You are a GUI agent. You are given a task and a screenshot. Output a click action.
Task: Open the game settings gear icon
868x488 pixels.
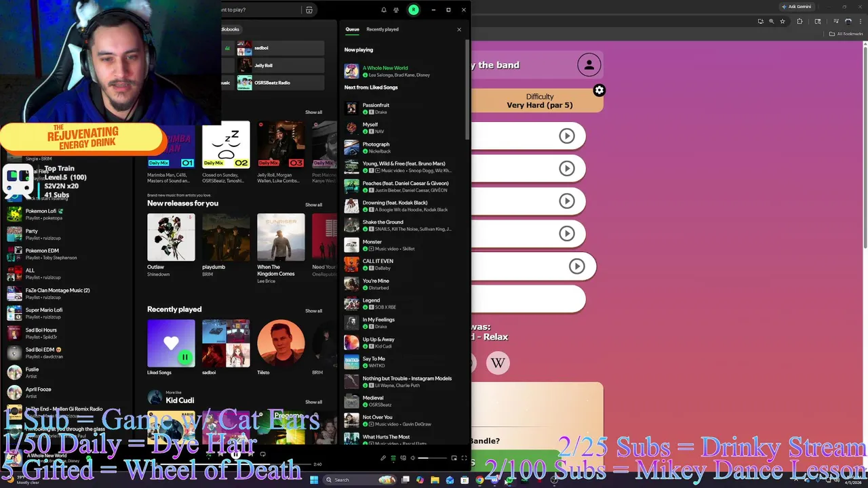point(599,90)
